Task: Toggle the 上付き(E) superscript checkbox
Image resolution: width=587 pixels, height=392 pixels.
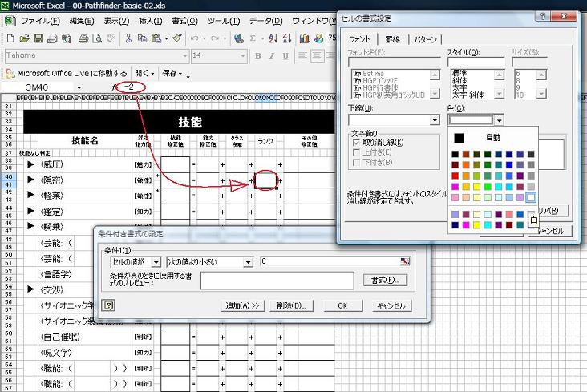Action: [356, 152]
